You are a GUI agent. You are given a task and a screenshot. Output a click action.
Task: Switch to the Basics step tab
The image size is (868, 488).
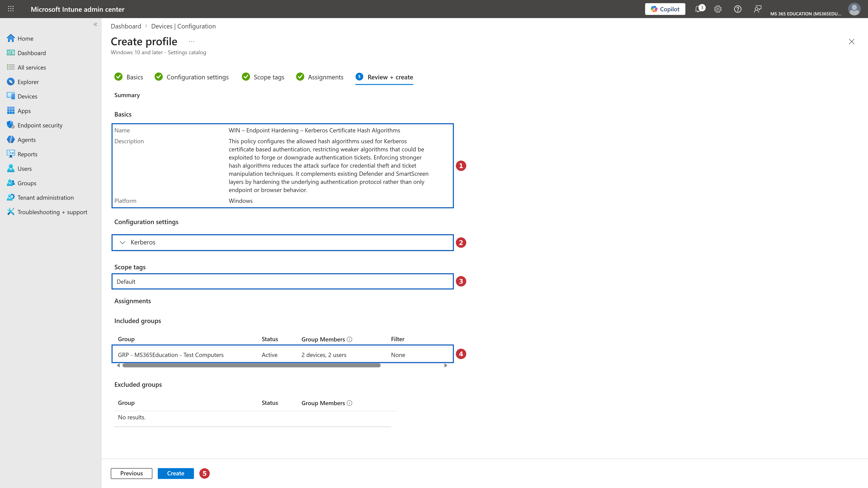(129, 77)
